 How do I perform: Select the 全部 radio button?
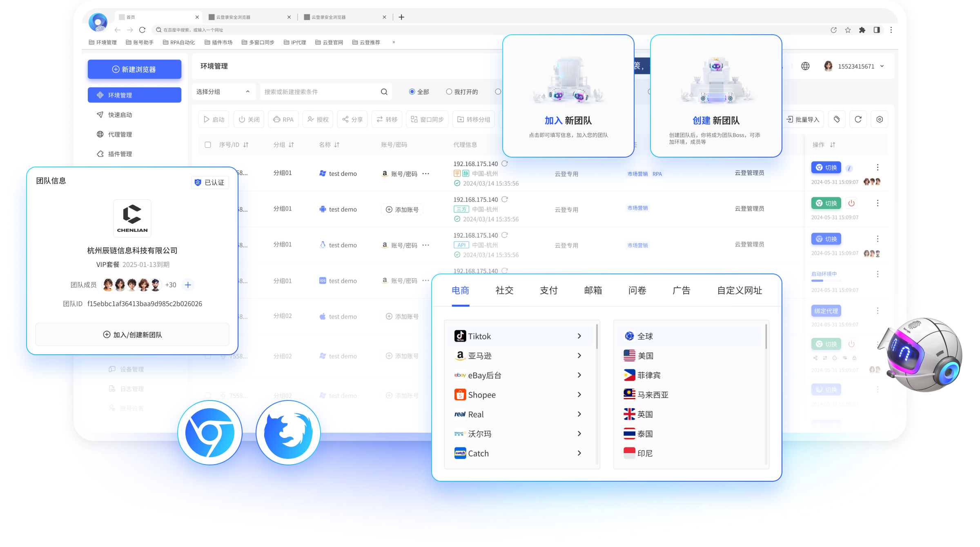point(412,92)
